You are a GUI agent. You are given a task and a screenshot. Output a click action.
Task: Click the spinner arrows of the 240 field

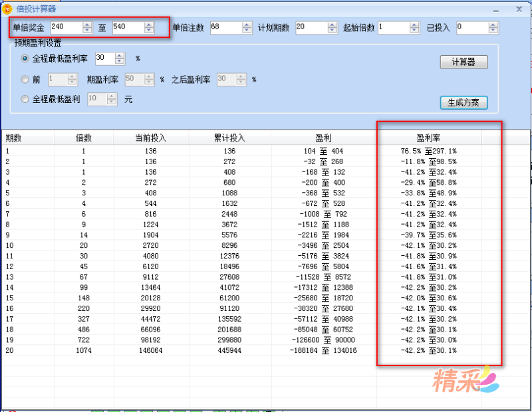(87, 27)
